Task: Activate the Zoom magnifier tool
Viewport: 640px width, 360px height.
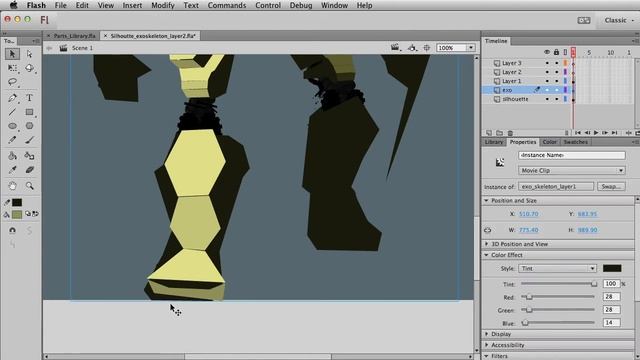Action: point(29,186)
